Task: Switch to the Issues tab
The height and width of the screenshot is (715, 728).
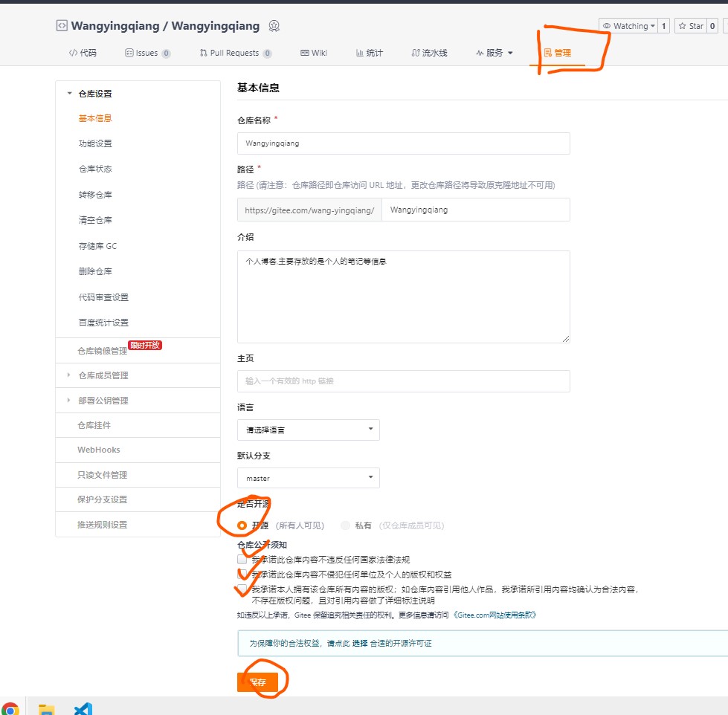Action: pos(147,53)
